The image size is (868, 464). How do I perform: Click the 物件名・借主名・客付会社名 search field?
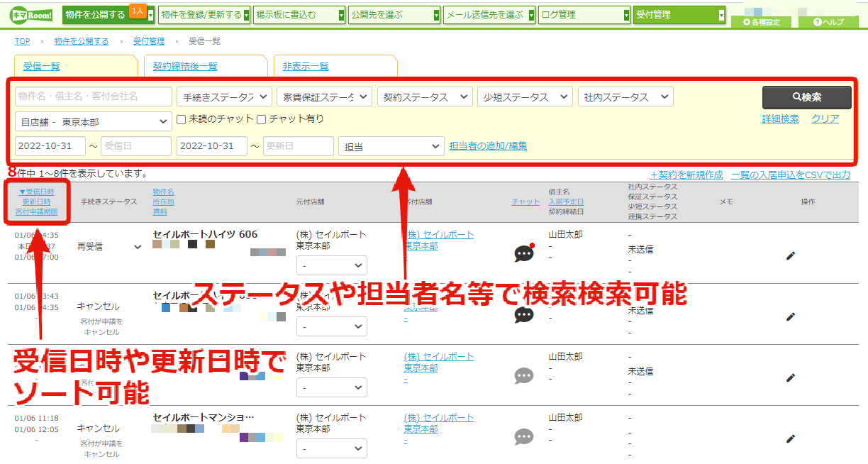click(x=94, y=96)
